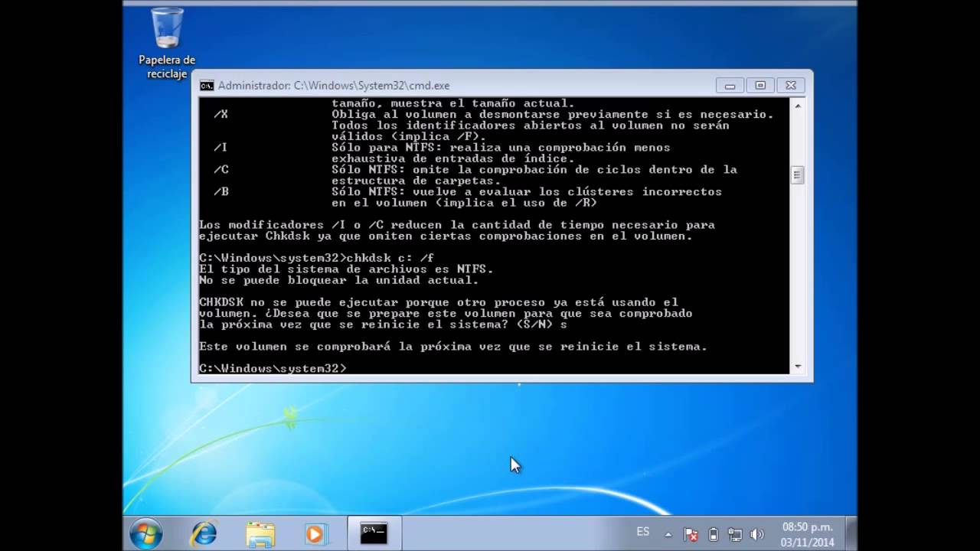Image resolution: width=980 pixels, height=551 pixels.
Task: Open Windows Explorer folder in taskbar
Action: point(260,533)
